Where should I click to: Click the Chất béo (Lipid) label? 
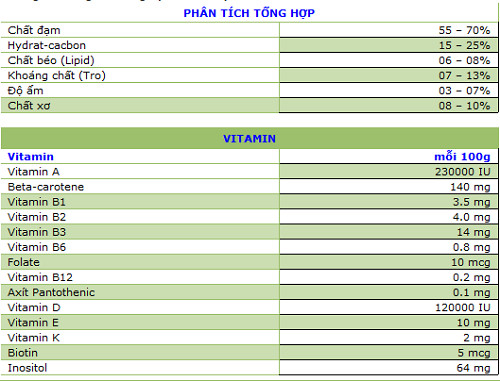pos(51,60)
